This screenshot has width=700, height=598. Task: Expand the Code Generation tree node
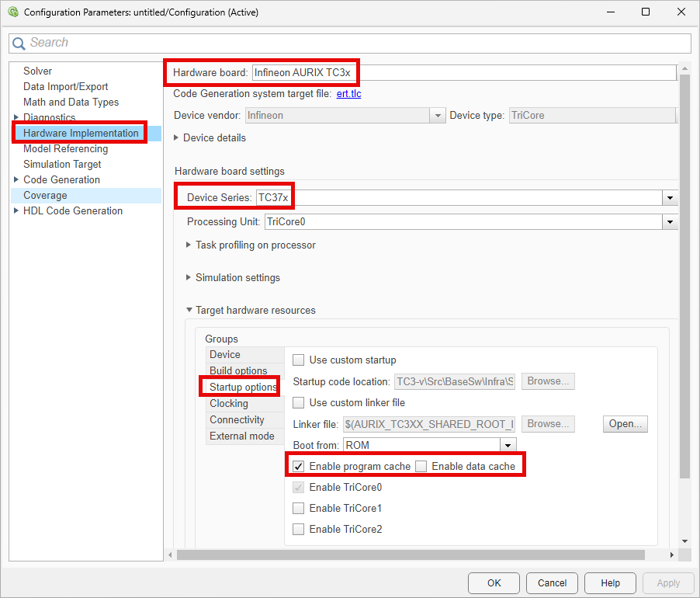point(16,179)
